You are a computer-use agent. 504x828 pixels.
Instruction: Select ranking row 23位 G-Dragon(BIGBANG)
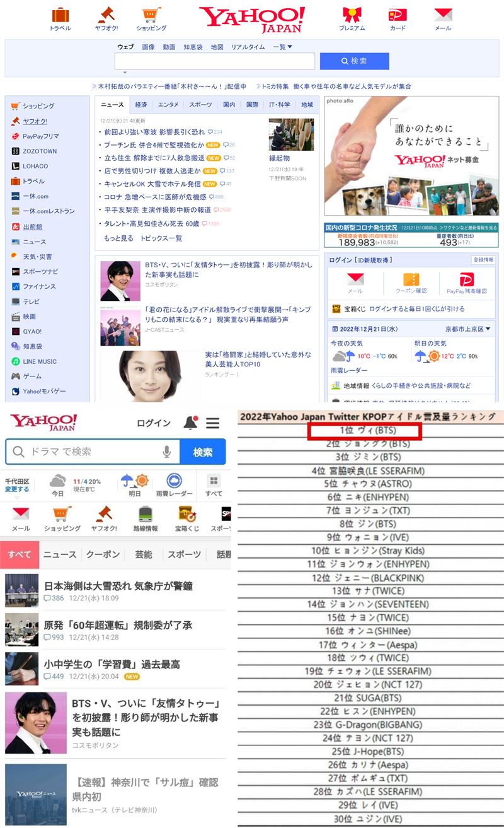pyautogui.click(x=369, y=725)
